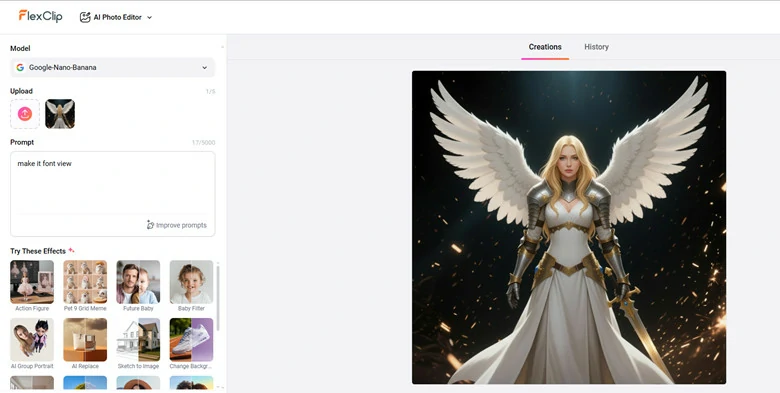Viewport: 780px width, 393px height.
Task: Select the uploaded angel thumbnail
Action: point(60,114)
